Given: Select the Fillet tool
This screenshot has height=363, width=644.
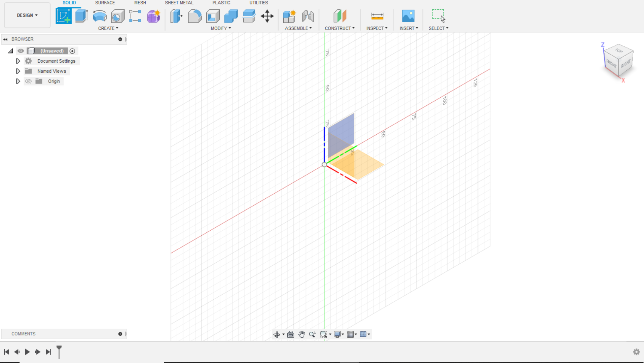Looking at the screenshot, I should tap(194, 16).
